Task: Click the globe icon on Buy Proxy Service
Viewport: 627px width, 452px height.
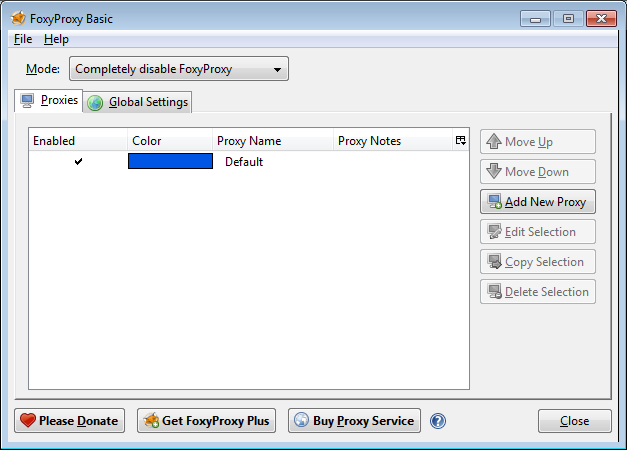Action: 301,421
